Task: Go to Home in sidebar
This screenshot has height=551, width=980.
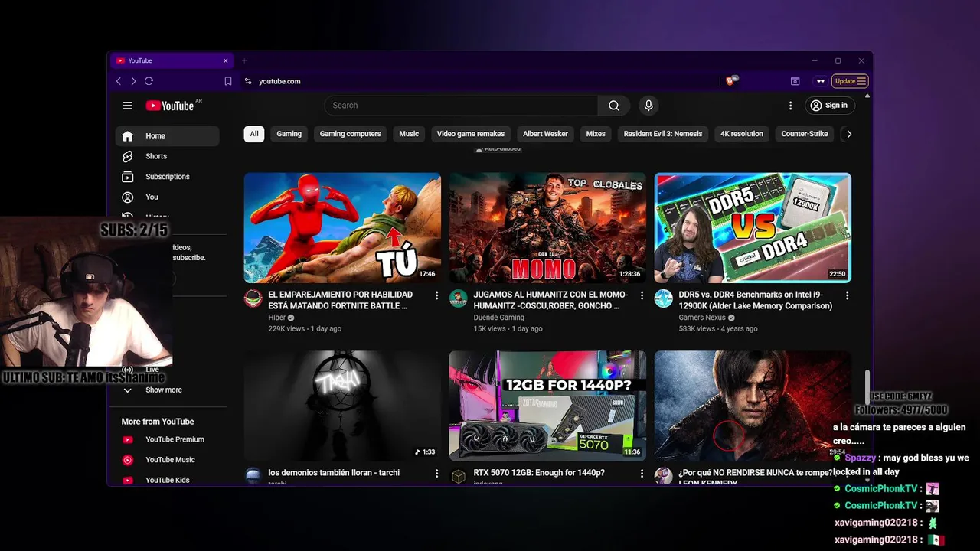Action: (167, 136)
